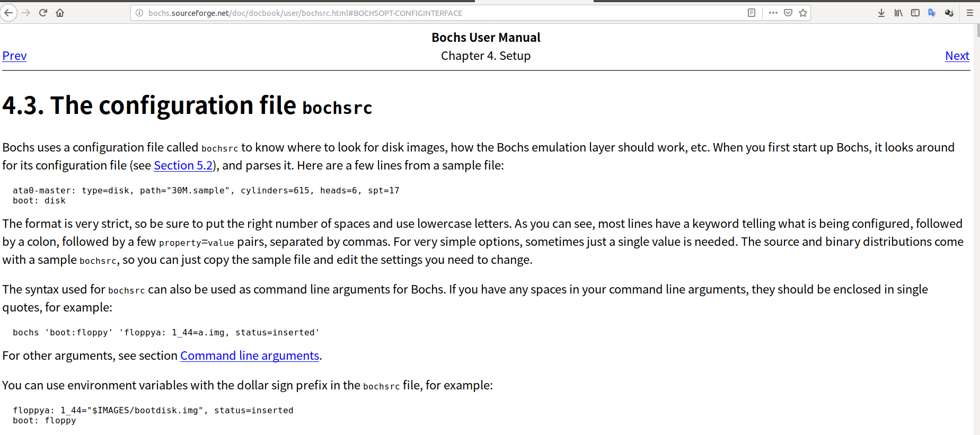
Task: Reload the page with the refresh icon
Action: coord(43,13)
